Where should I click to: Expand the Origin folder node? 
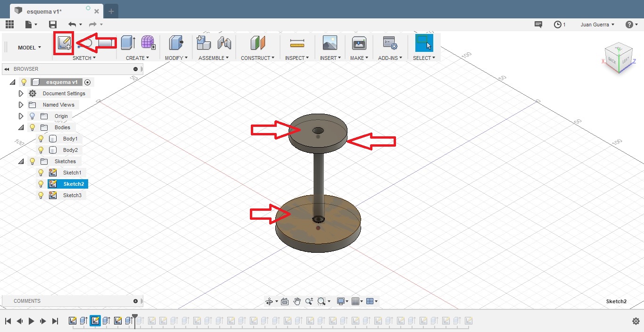pyautogui.click(x=21, y=116)
